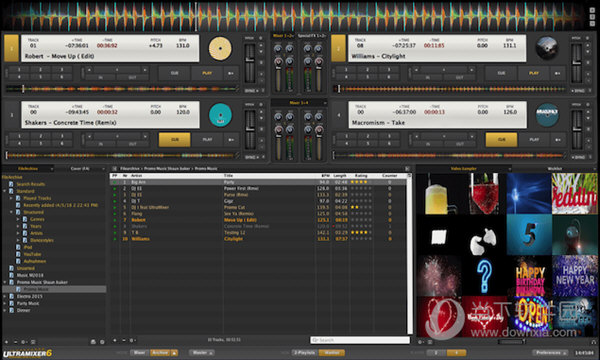Open the Master dropdown in bottom bar
Image resolution: width=600 pixels, height=360 pixels.
coord(202,352)
